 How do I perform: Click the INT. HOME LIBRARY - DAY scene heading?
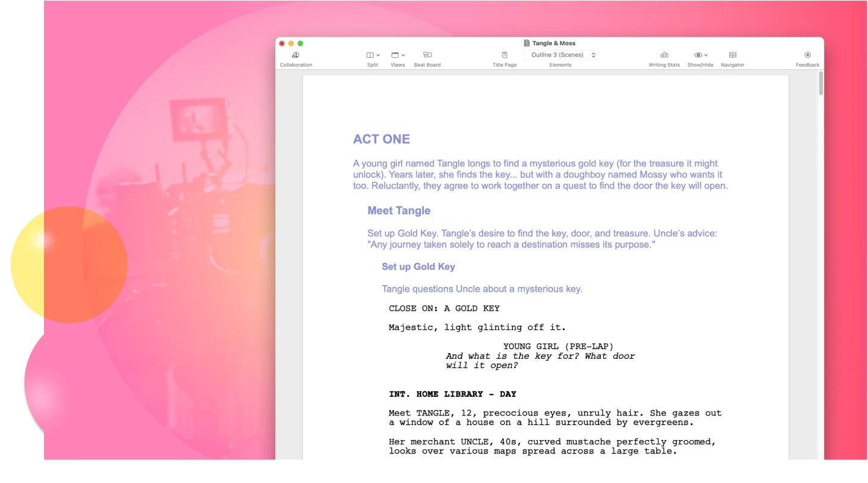452,394
